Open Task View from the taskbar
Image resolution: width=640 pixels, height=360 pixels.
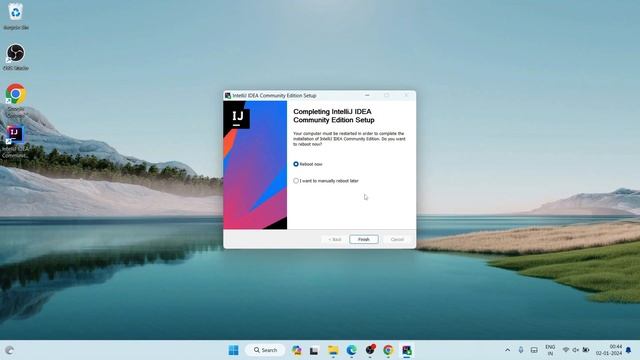[313, 350]
